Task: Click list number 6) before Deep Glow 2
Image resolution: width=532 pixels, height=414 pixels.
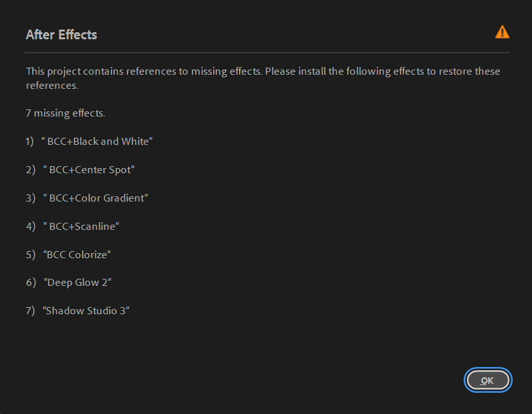Action: click(x=30, y=282)
